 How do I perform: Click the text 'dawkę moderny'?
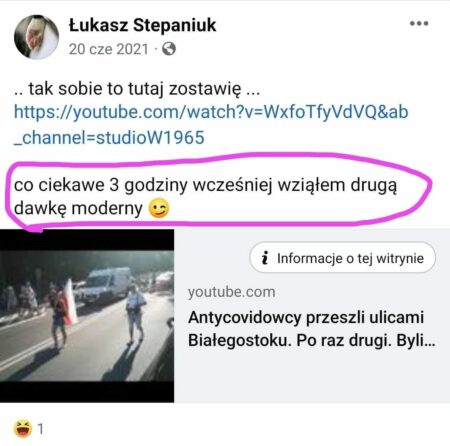click(78, 209)
